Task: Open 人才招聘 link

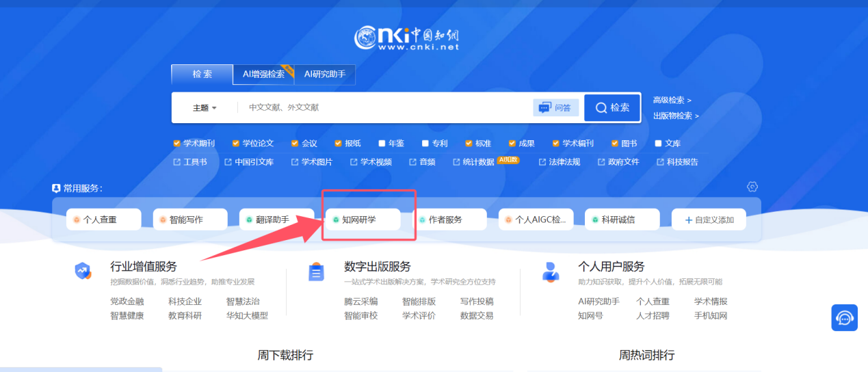Action: (x=653, y=316)
